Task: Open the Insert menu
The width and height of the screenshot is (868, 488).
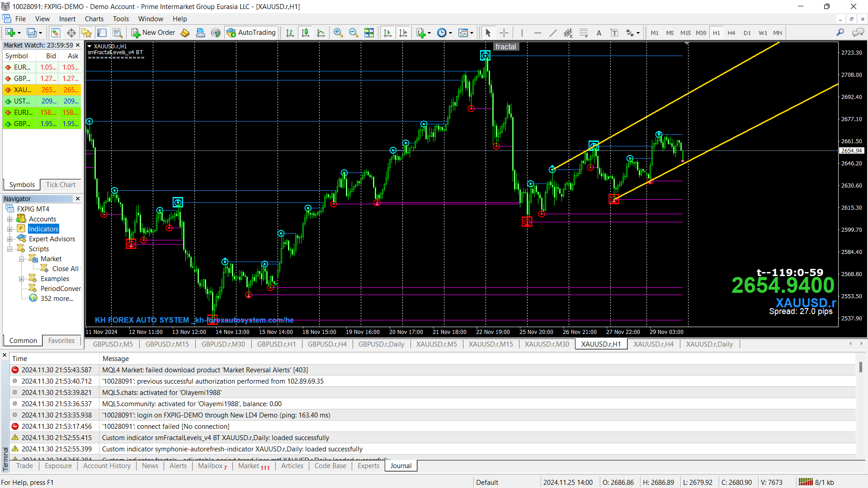Action: [67, 19]
